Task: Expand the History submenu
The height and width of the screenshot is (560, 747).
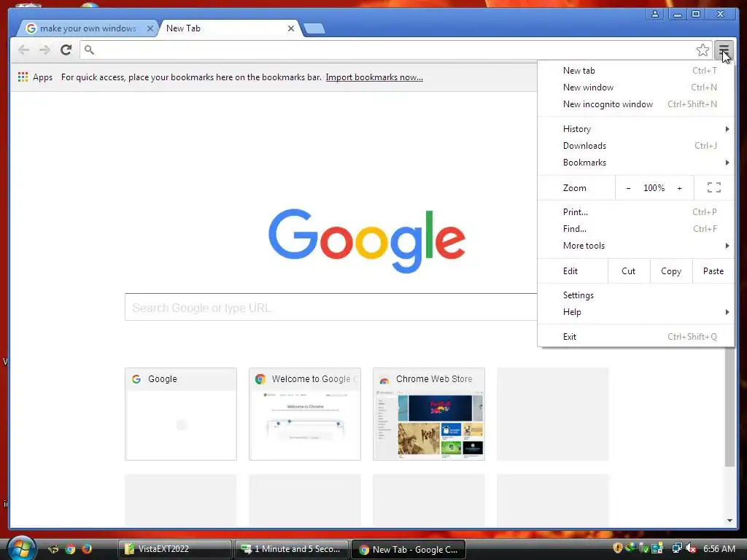Action: point(636,128)
